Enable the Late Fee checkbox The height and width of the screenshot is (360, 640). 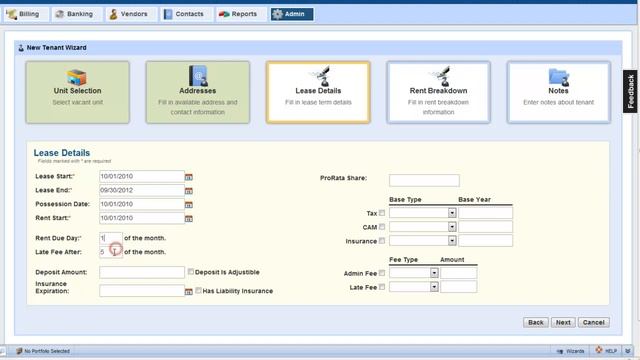(x=382, y=287)
